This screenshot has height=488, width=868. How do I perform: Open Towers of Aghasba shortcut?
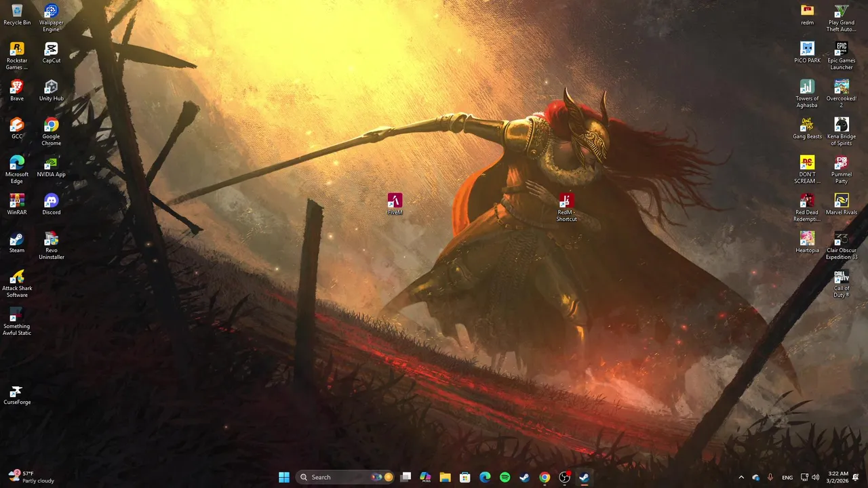point(807,94)
